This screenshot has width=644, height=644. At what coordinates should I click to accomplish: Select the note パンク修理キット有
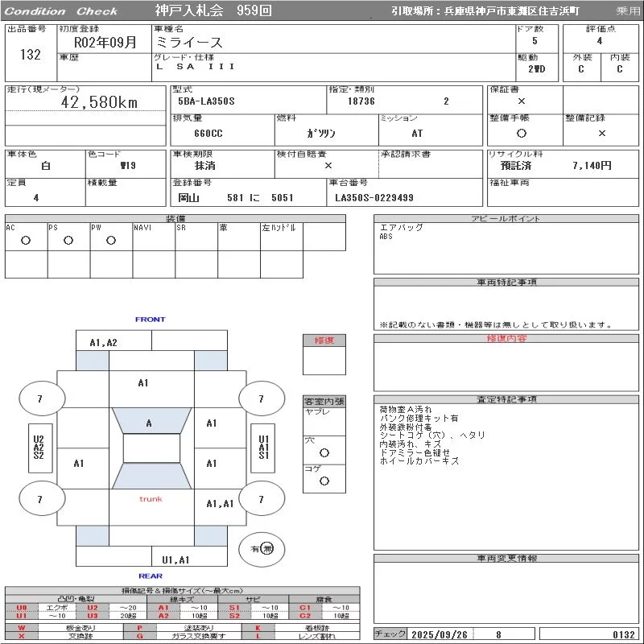[x=419, y=418]
